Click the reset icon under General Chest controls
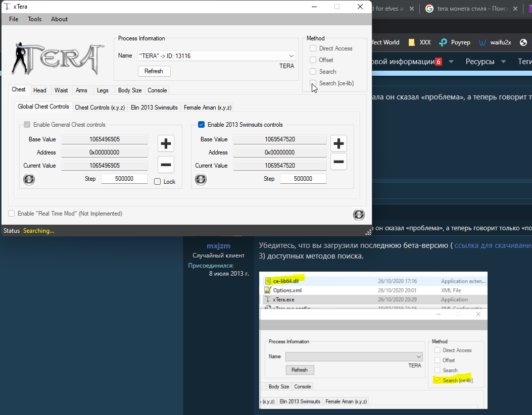Screen dimensions: 532x415 click(x=29, y=179)
